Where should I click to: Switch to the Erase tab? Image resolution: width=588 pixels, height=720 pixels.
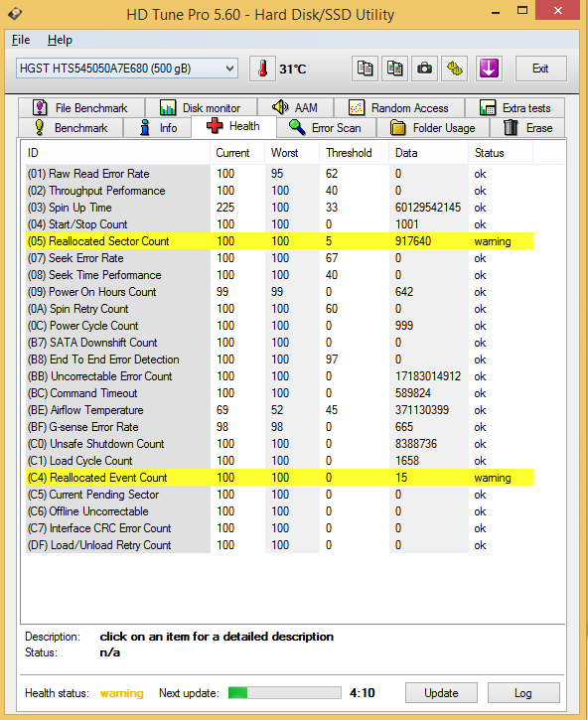coord(527,128)
